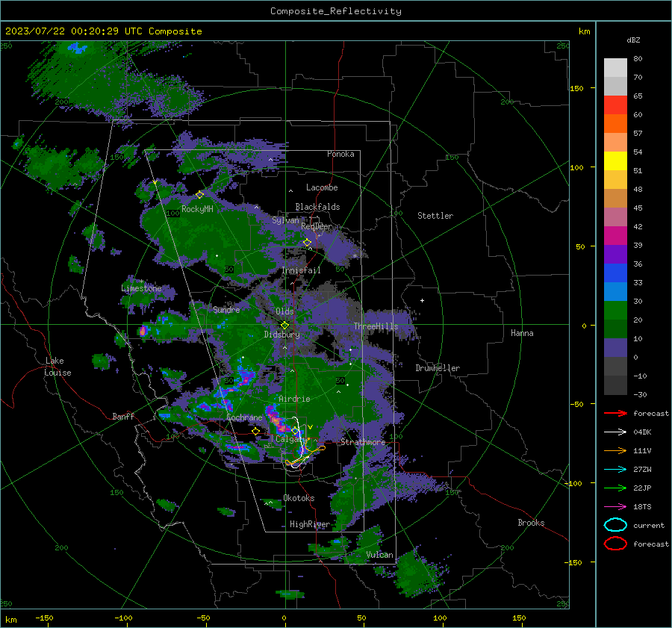Click the Cochrane town label
Viewport: 672px width, 628px height.
[244, 417]
